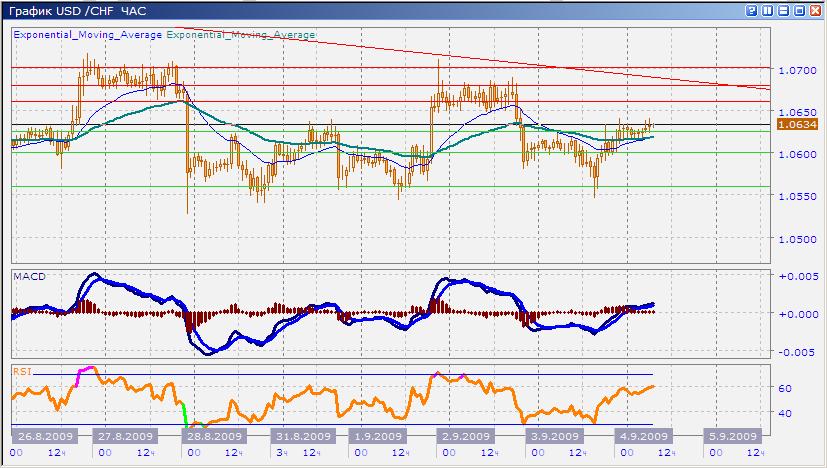The width and height of the screenshot is (827, 468).
Task: Select the 3.9.2009 date marker
Action: 554,437
